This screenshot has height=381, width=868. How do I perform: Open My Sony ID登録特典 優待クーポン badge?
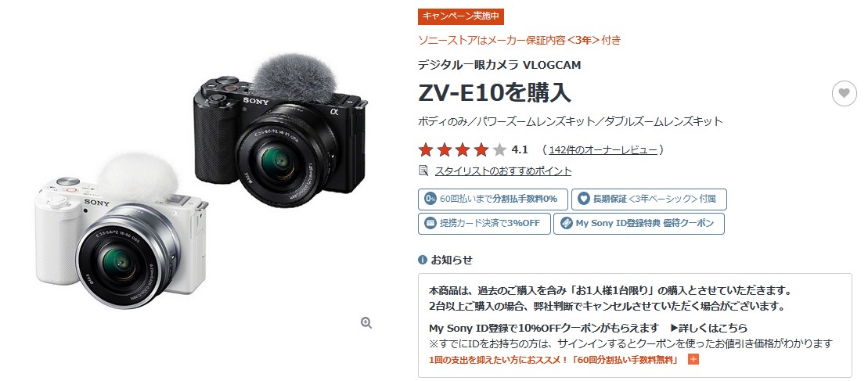click(x=639, y=224)
